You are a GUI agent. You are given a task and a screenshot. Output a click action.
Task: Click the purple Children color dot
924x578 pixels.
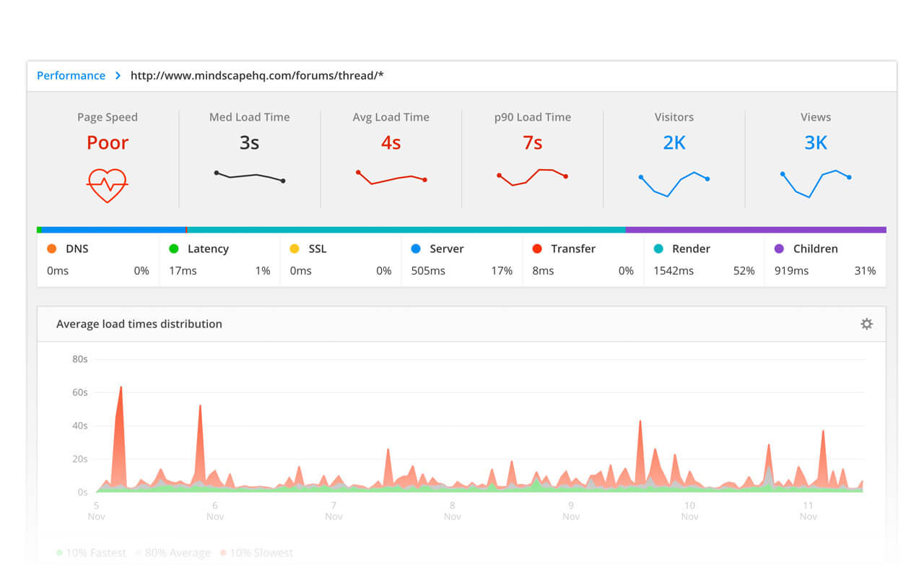(x=779, y=249)
